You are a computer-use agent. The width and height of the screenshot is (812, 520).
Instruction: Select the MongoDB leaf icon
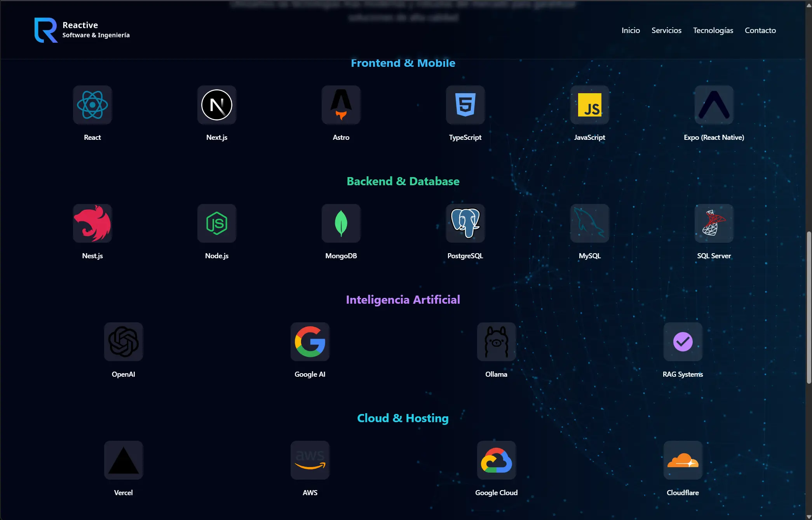tap(341, 223)
